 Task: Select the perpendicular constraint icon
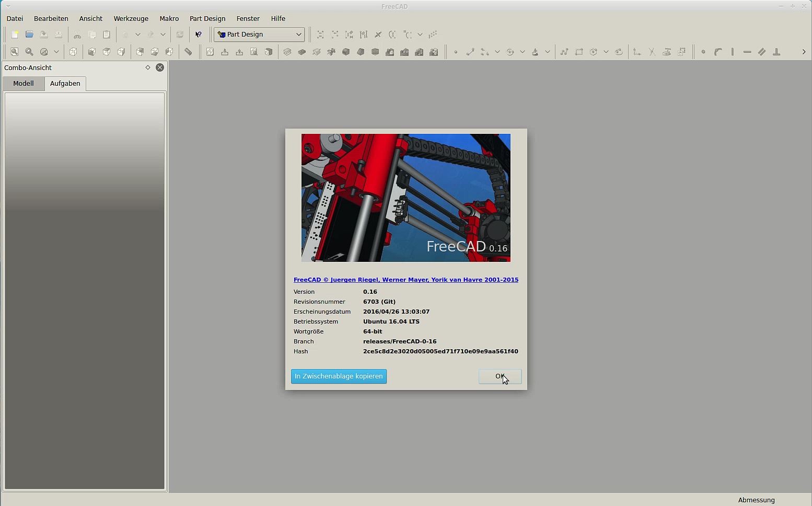(776, 52)
